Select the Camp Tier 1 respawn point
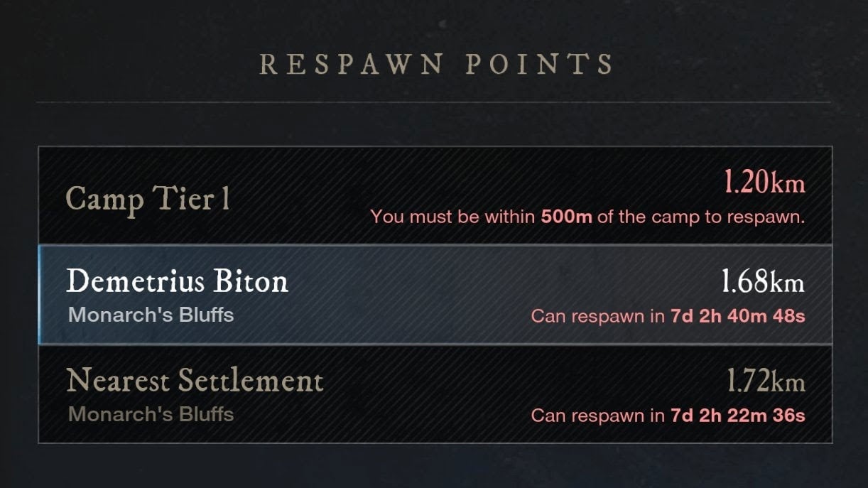The height and width of the screenshot is (488, 868). [148, 199]
